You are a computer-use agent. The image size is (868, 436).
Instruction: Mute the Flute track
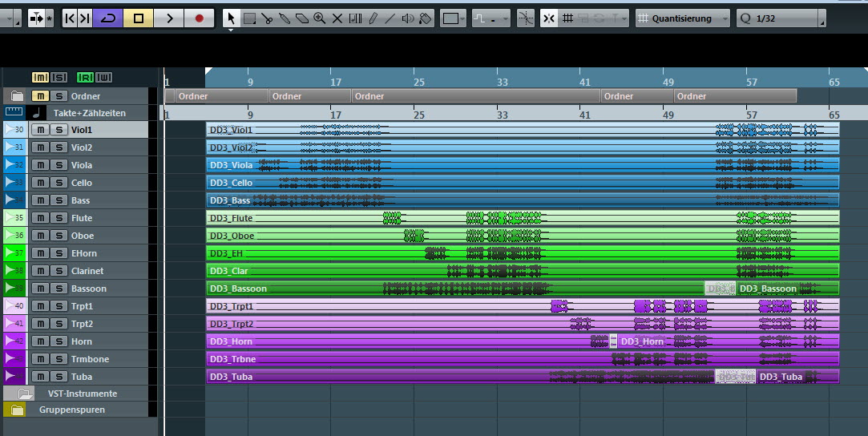point(40,218)
